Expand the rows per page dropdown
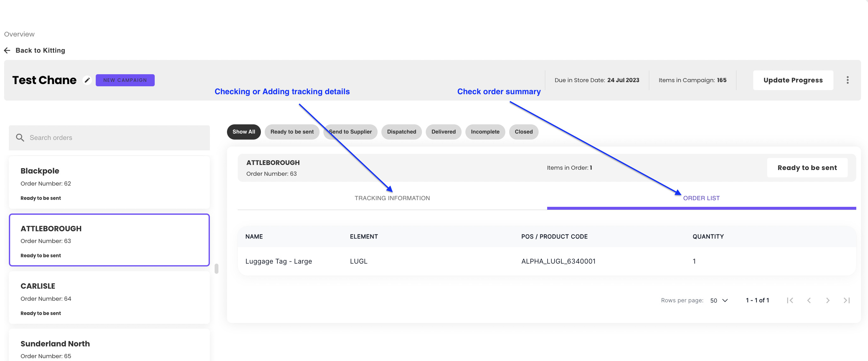 tap(719, 300)
